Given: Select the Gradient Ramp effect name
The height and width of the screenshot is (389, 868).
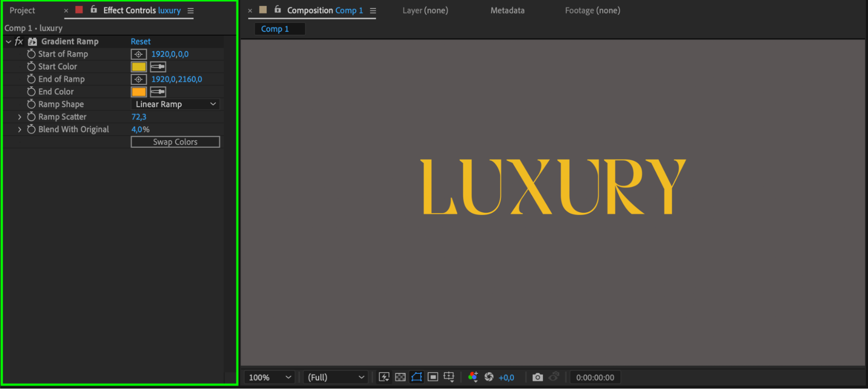Looking at the screenshot, I should (x=70, y=42).
